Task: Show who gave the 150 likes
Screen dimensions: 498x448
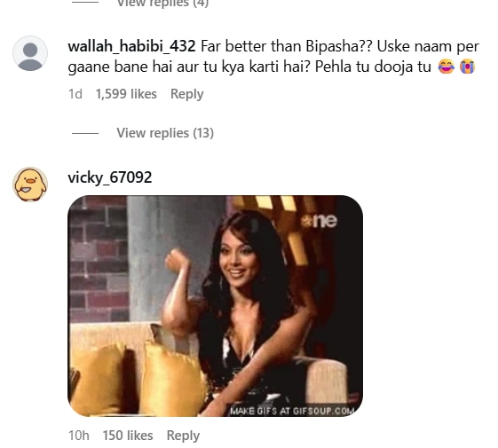Action: pyautogui.click(x=127, y=436)
